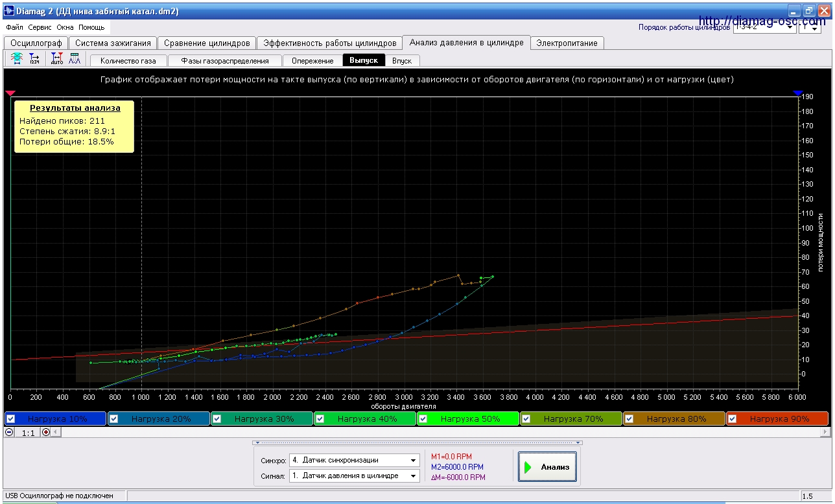The width and height of the screenshot is (835, 504).
Task: Click the Diamag app icon in title bar
Action: pyautogui.click(x=9, y=11)
